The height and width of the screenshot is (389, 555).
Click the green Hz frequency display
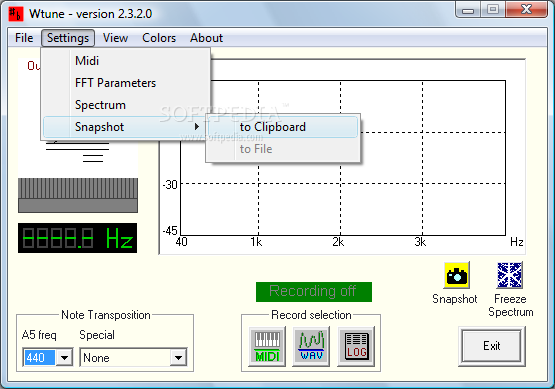tap(78, 238)
